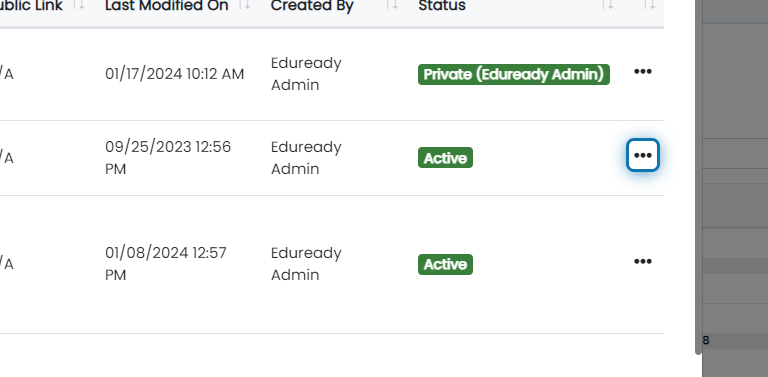Click the vertical scrollbar beside the table
The image size is (768, 377).
[698, 176]
